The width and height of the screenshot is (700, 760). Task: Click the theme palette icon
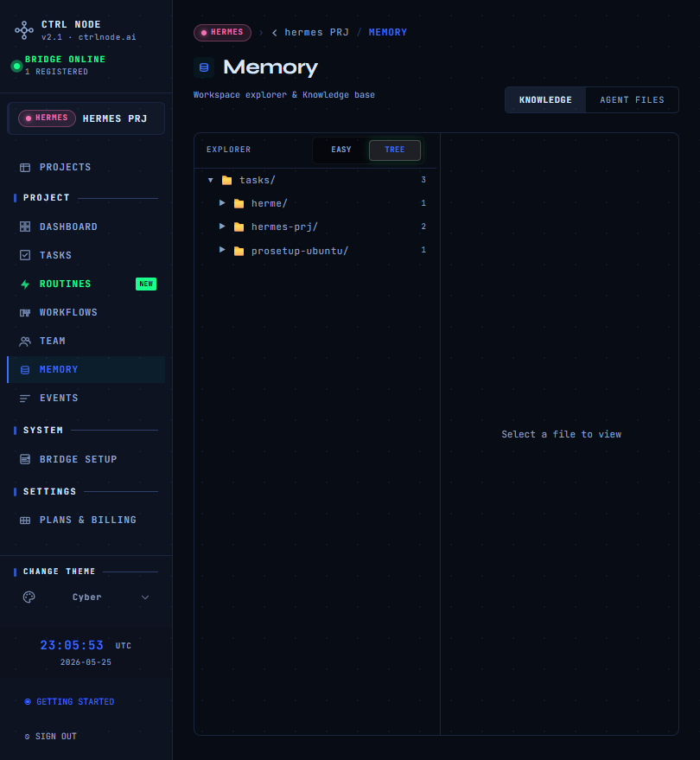coord(29,597)
